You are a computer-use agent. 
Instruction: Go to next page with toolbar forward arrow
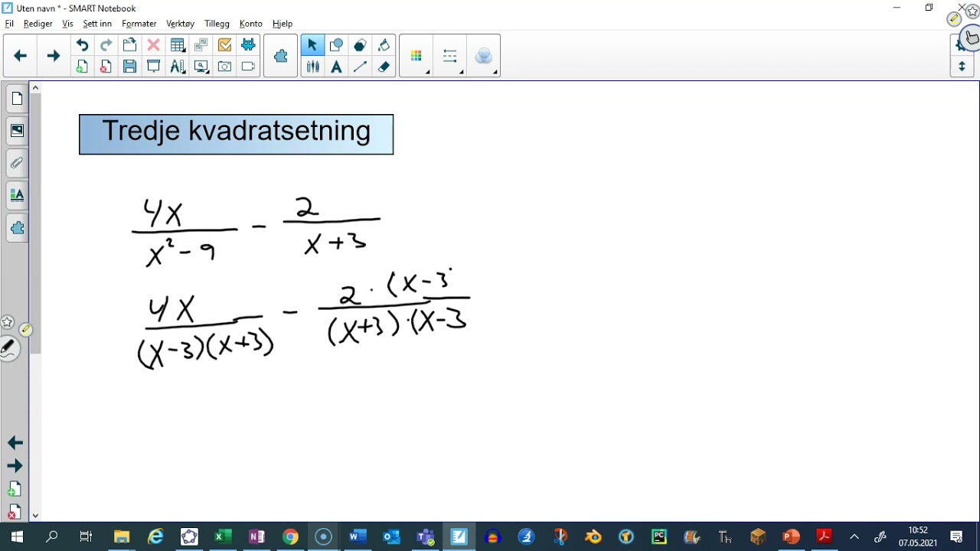[x=53, y=56]
